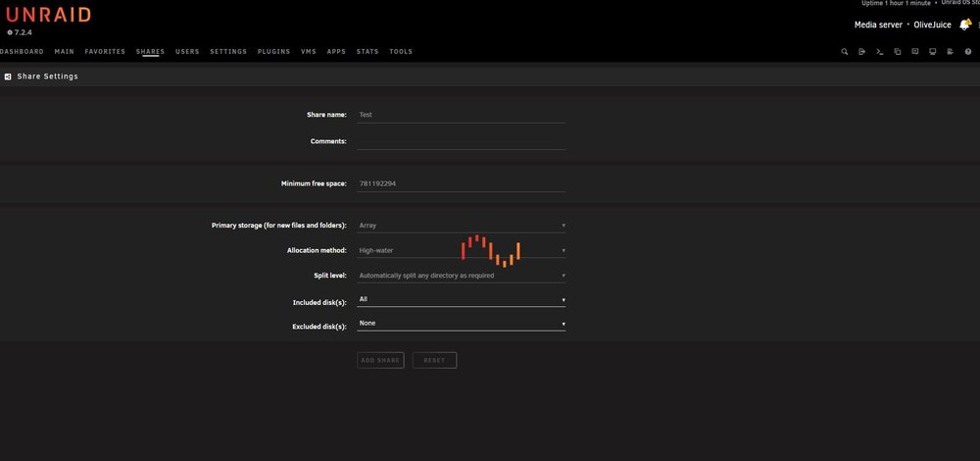The image size is (980, 461).
Task: Expand the Split level dropdown
Action: click(x=462, y=276)
